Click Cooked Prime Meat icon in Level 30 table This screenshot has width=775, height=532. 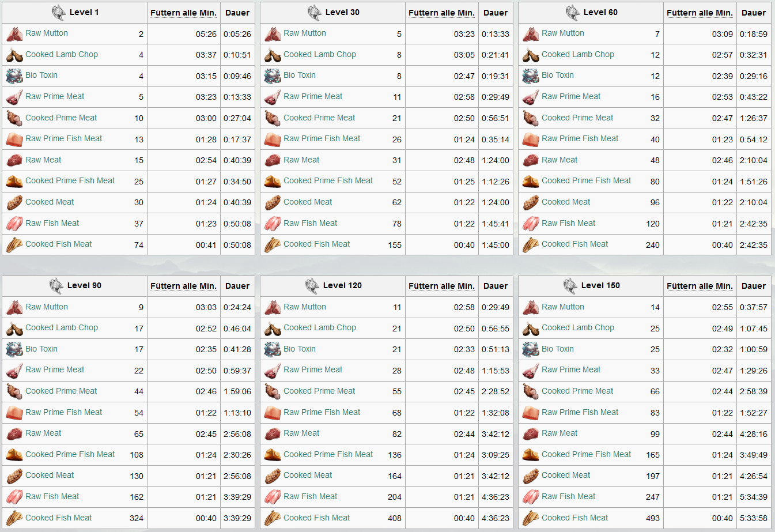click(273, 118)
